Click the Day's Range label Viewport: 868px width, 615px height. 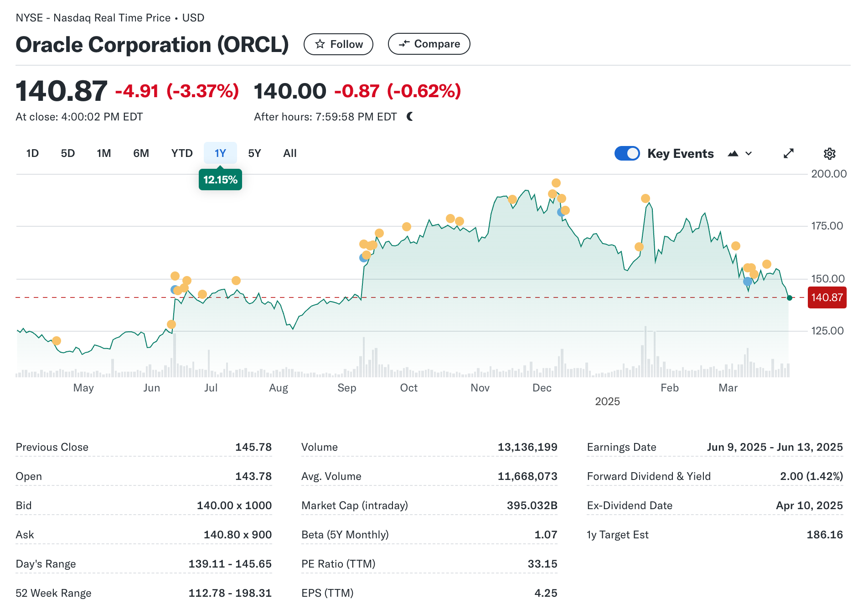(46, 564)
